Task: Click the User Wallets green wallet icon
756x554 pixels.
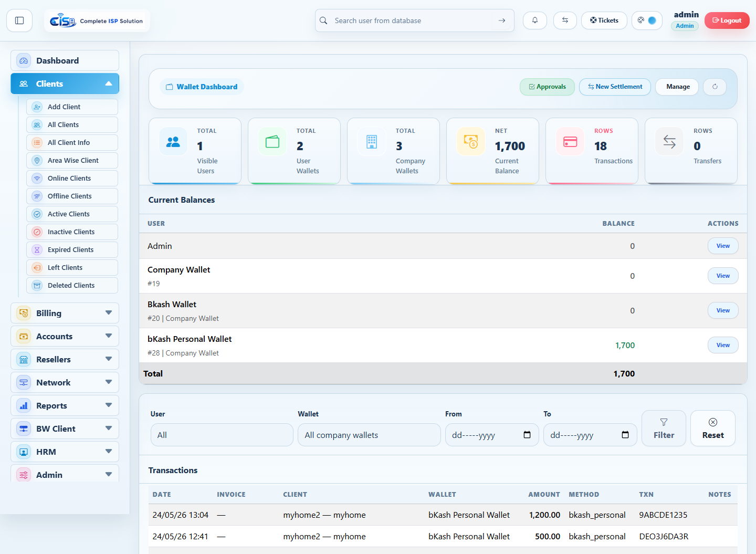Action: 272,142
